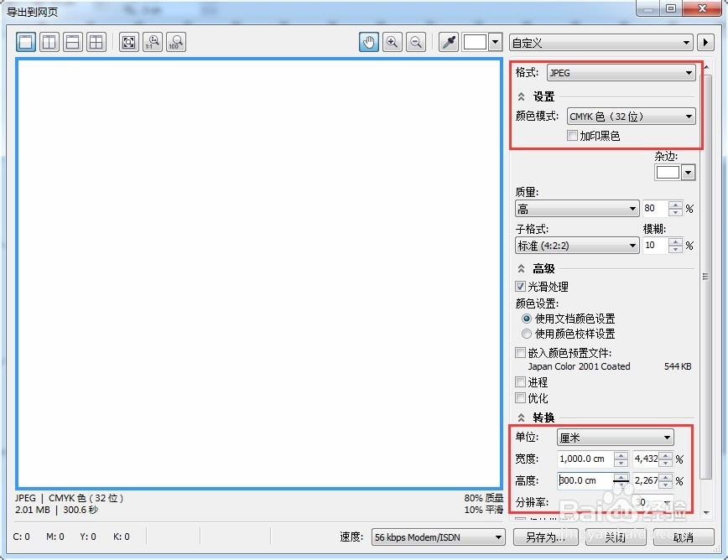Open the 单位 厘米 dropdown

click(615, 438)
